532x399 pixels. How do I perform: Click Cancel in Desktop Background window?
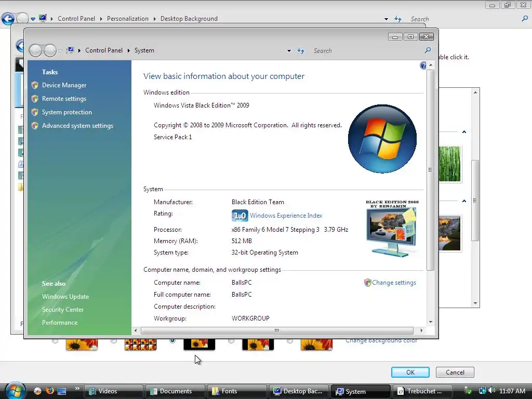point(455,372)
